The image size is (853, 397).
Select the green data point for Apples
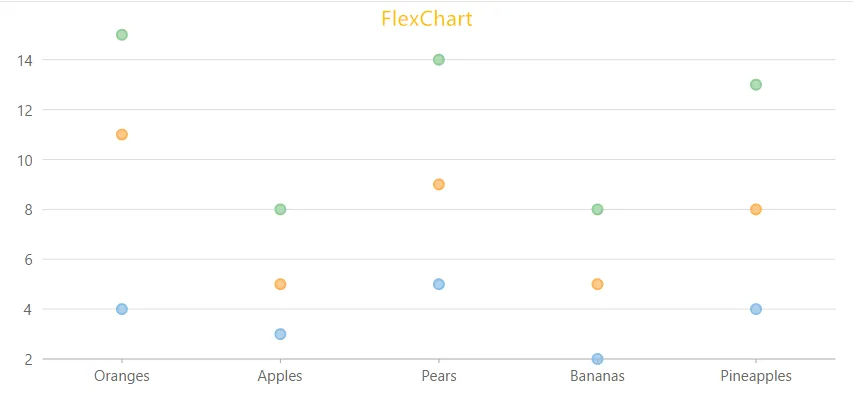[280, 209]
